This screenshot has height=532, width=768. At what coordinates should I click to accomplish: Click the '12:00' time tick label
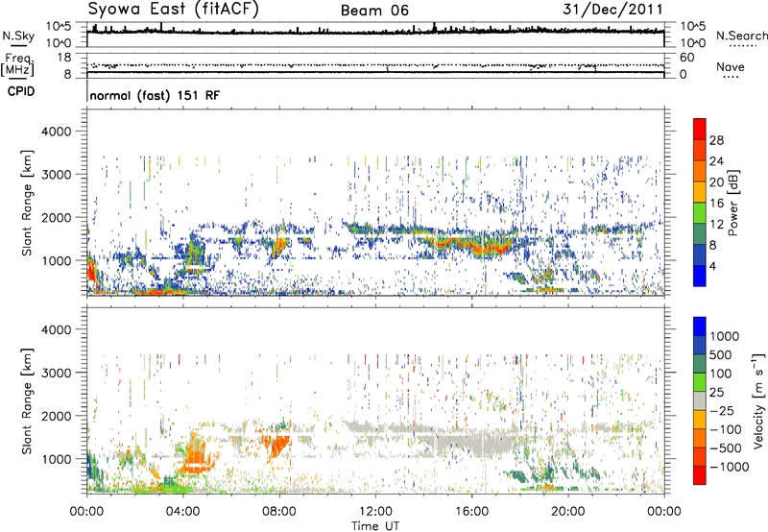pyautogui.click(x=375, y=512)
